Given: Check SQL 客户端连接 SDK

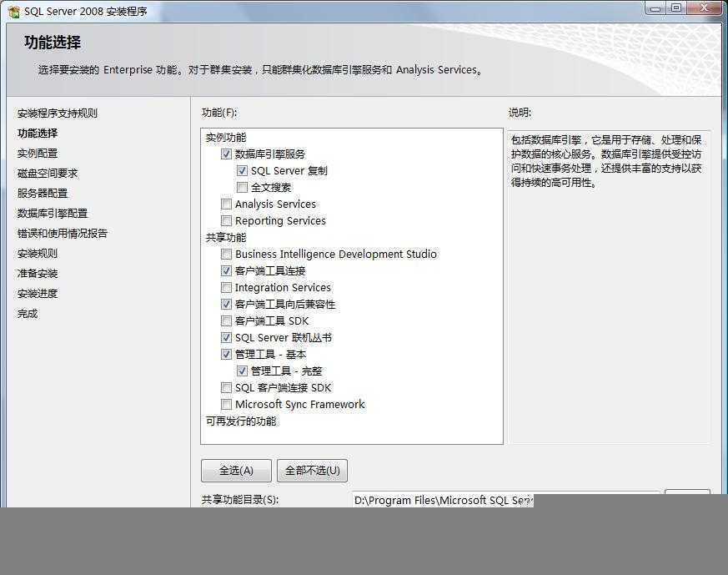Looking at the screenshot, I should click(227, 387).
